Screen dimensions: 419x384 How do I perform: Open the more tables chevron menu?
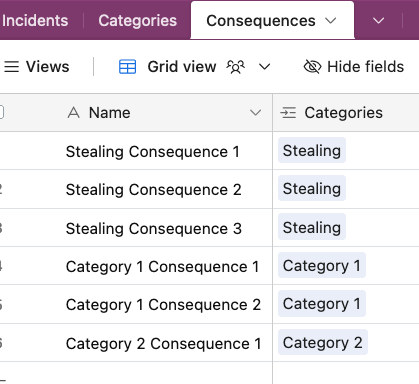pyautogui.click(x=378, y=21)
